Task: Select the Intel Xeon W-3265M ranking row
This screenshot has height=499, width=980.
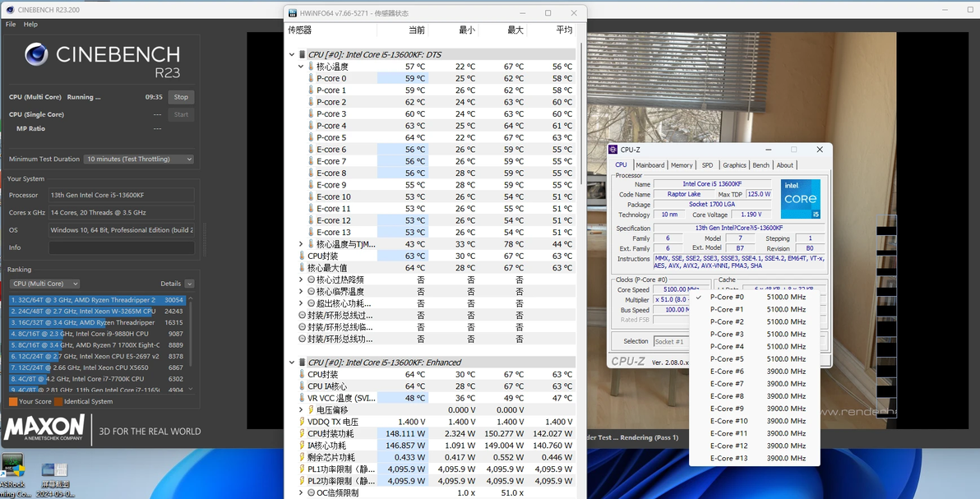Action: click(x=97, y=311)
